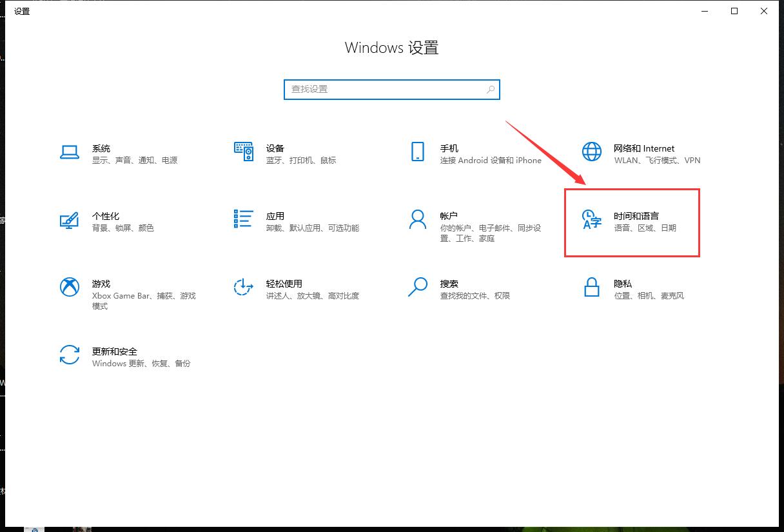Click the text Windows 更新、恢复、备份
784x532 pixels.
(x=141, y=364)
